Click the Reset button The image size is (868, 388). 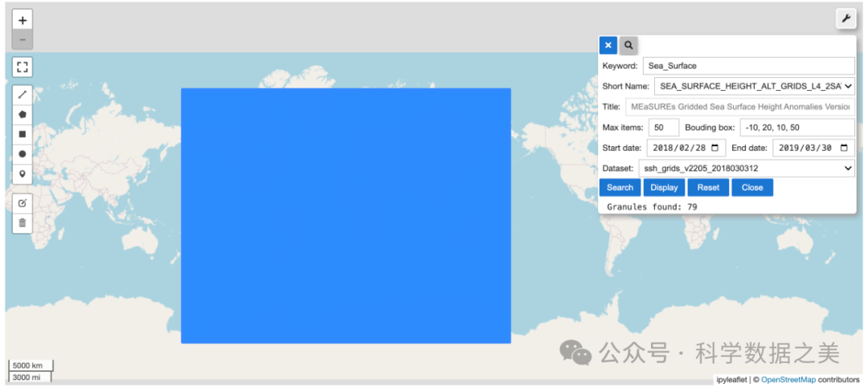pyautogui.click(x=708, y=187)
